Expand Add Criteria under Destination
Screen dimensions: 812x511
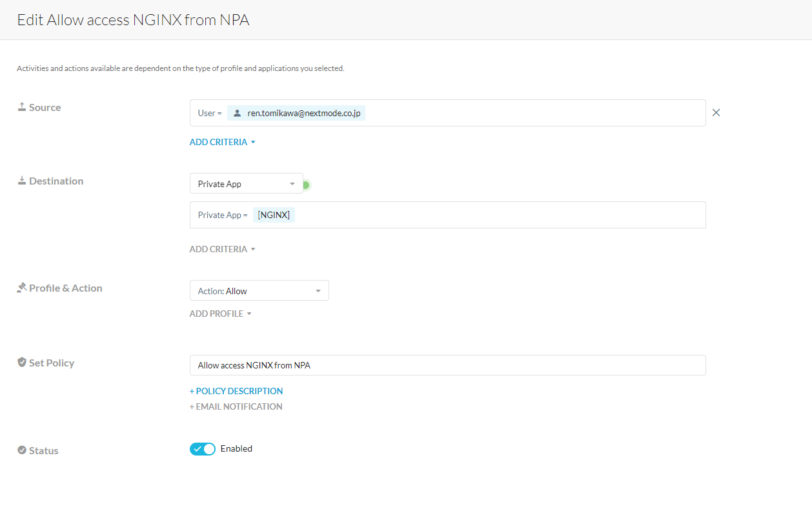(x=222, y=249)
